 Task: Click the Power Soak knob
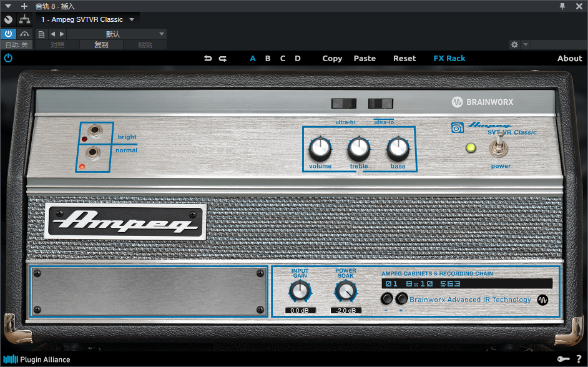point(346,291)
